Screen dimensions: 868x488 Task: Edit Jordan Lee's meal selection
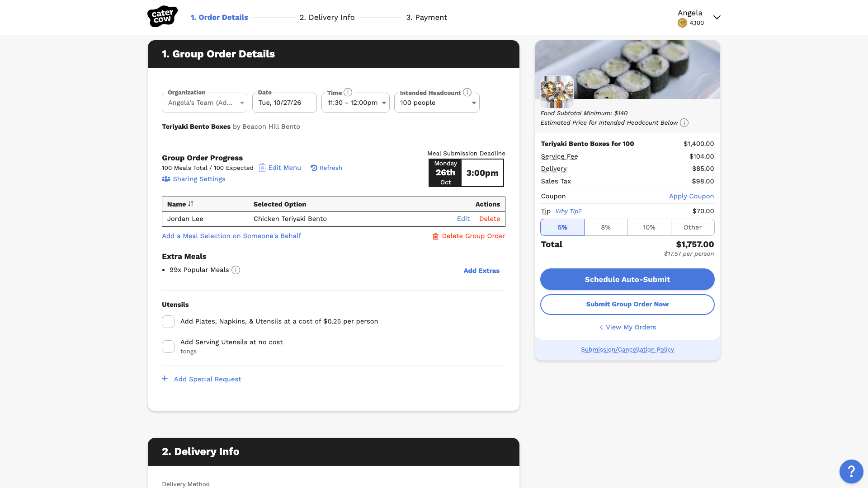(463, 219)
